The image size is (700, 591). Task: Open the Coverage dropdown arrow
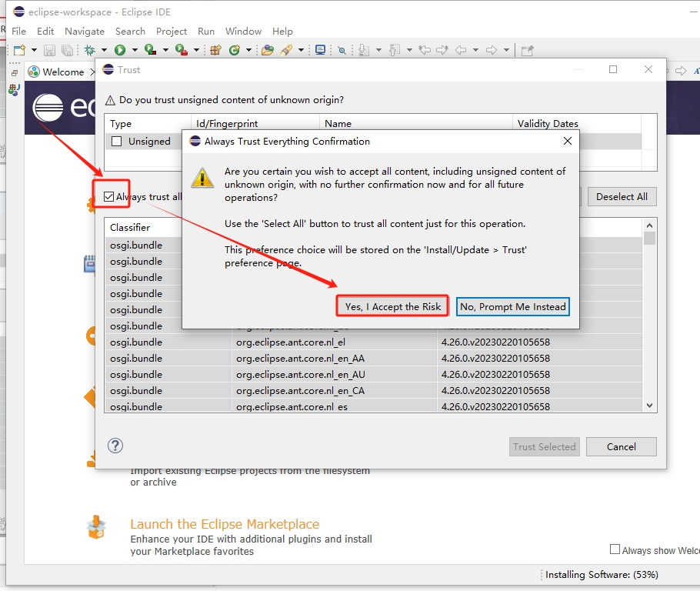tap(165, 50)
